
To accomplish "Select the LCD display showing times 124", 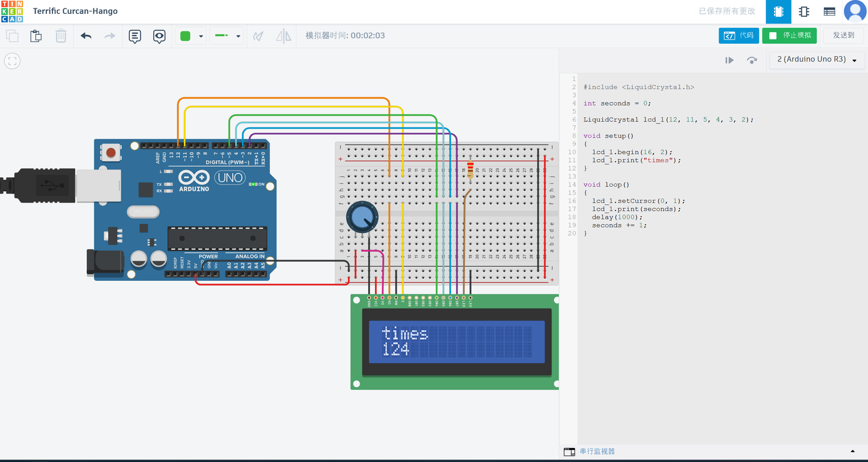I will tap(456, 342).
